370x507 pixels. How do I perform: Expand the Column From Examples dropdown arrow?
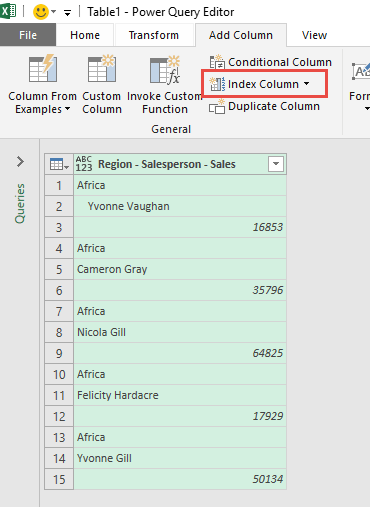[68, 109]
